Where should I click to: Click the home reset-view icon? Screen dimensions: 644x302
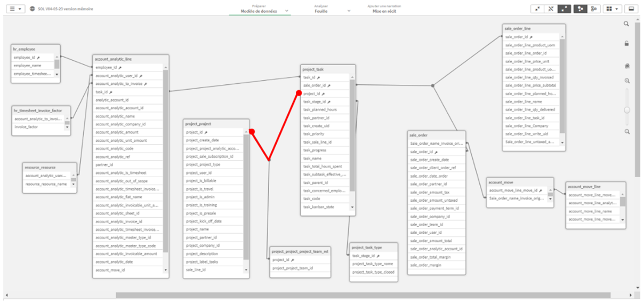tap(627, 66)
